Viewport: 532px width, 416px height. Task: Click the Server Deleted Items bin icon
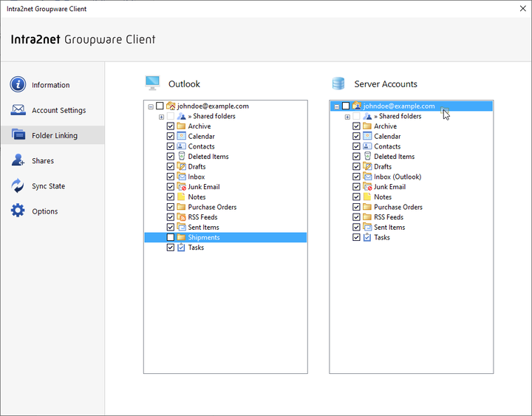point(367,156)
